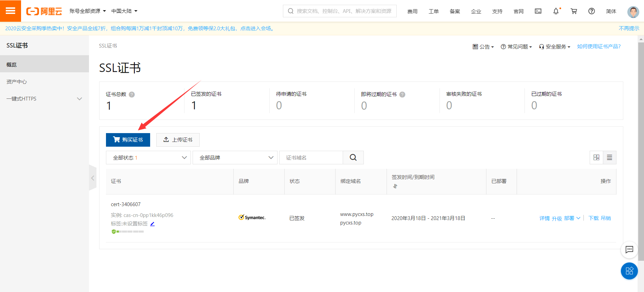Switch language via 简体
Viewport: 644px width, 292px height.
click(611, 12)
